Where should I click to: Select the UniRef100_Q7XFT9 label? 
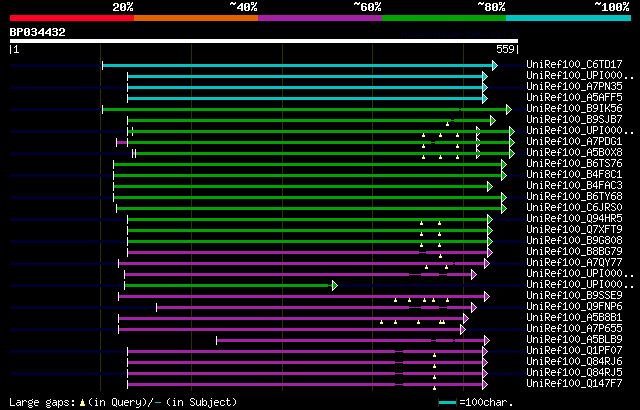[x=574, y=229]
